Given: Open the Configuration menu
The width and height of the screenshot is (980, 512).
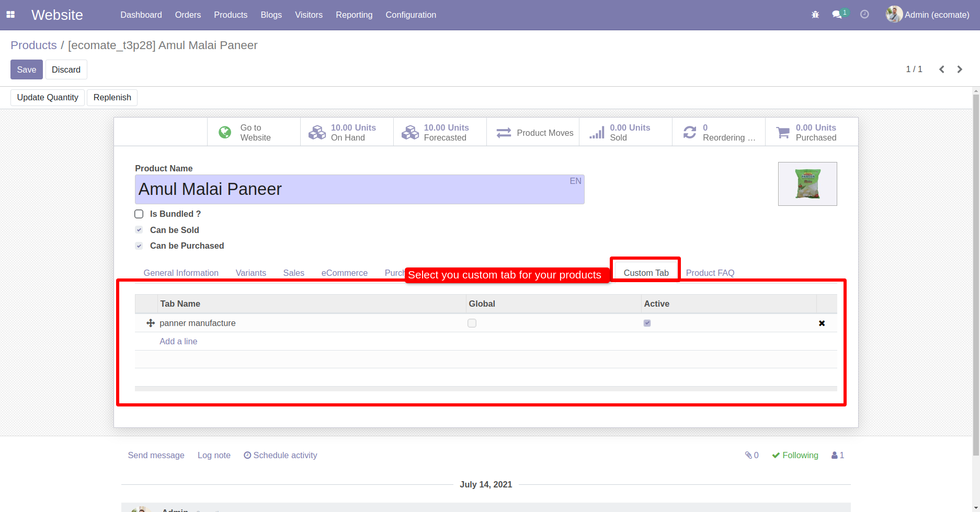Looking at the screenshot, I should pyautogui.click(x=411, y=15).
